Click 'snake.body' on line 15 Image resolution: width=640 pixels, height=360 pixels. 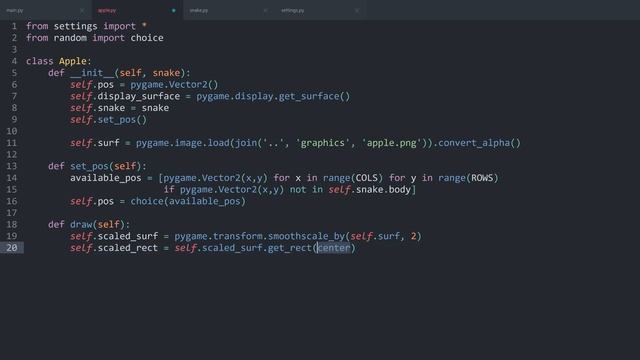click(383, 190)
